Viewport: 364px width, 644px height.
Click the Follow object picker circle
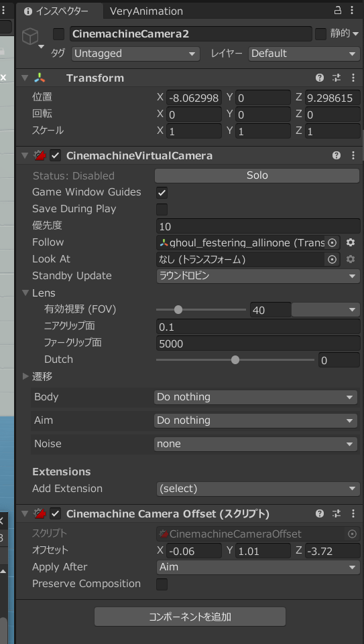[332, 243]
